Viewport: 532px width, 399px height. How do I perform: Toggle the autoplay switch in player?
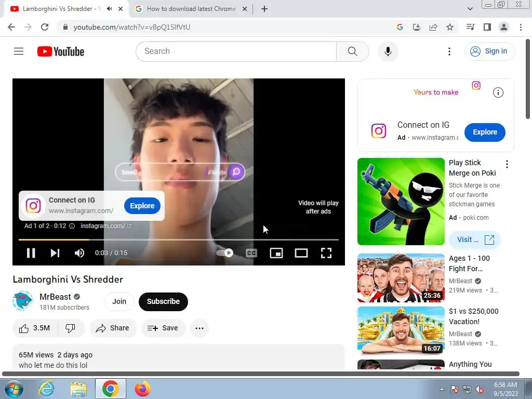pyautogui.click(x=225, y=253)
